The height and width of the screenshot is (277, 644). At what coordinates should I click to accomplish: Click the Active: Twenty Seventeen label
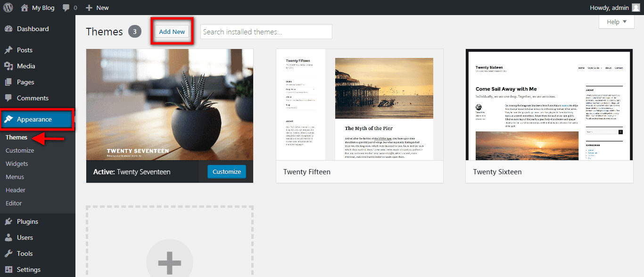(x=132, y=172)
